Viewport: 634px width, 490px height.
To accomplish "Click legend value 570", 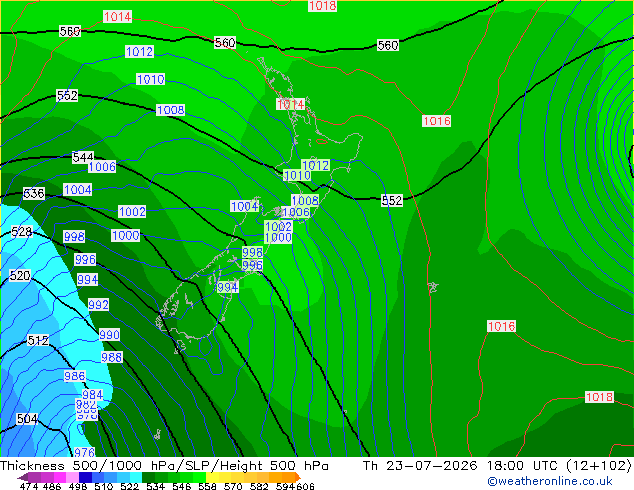I will point(233,486).
